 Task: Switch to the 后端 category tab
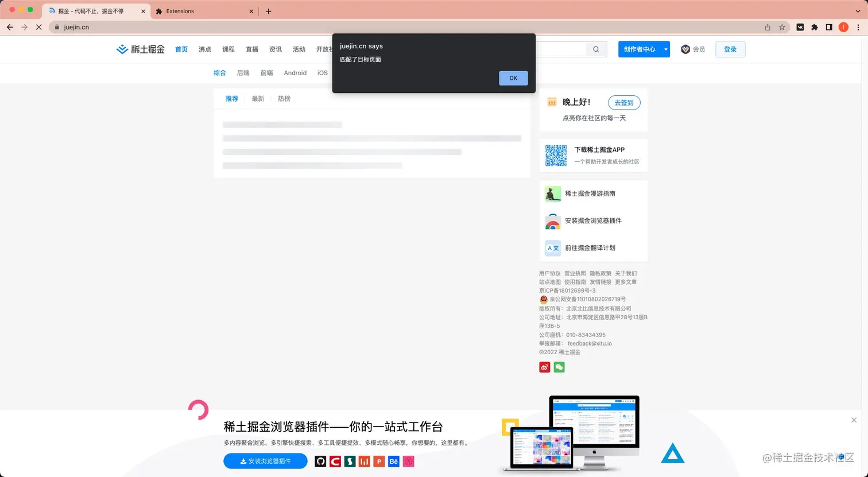[243, 73]
